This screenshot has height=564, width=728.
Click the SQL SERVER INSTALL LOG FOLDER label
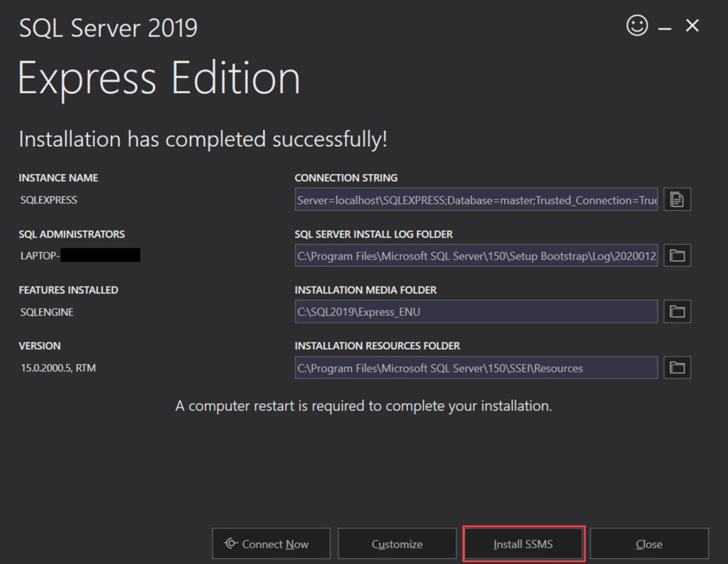coord(374,234)
